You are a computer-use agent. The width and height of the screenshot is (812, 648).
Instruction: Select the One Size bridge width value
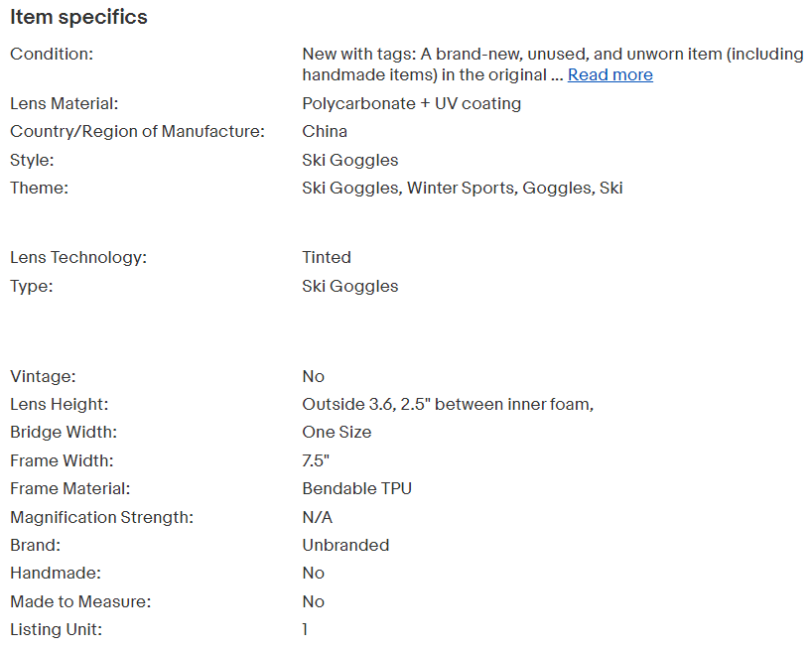[337, 433]
